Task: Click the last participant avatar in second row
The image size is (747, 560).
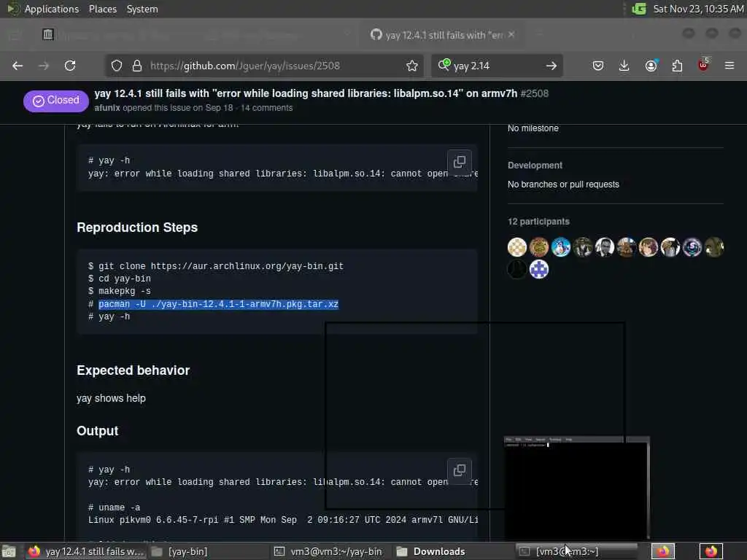Action: pyautogui.click(x=539, y=270)
